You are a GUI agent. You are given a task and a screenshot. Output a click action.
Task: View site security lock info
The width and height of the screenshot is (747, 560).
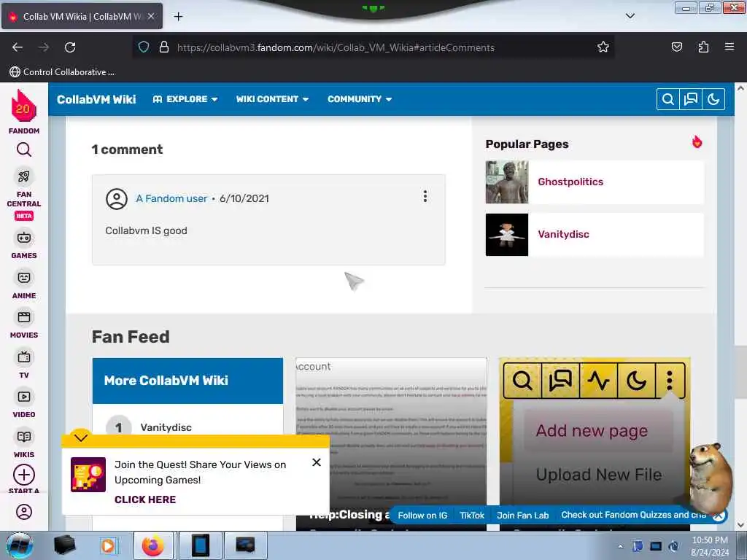pyautogui.click(x=164, y=47)
